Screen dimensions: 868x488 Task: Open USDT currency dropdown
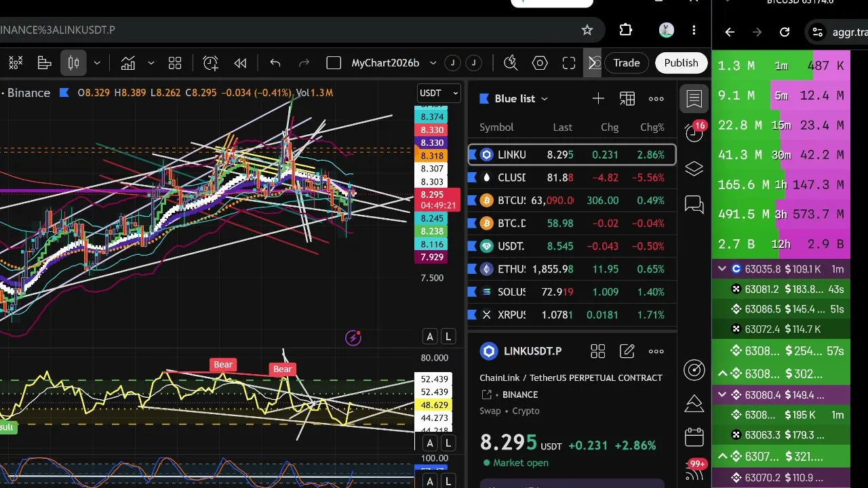click(439, 94)
